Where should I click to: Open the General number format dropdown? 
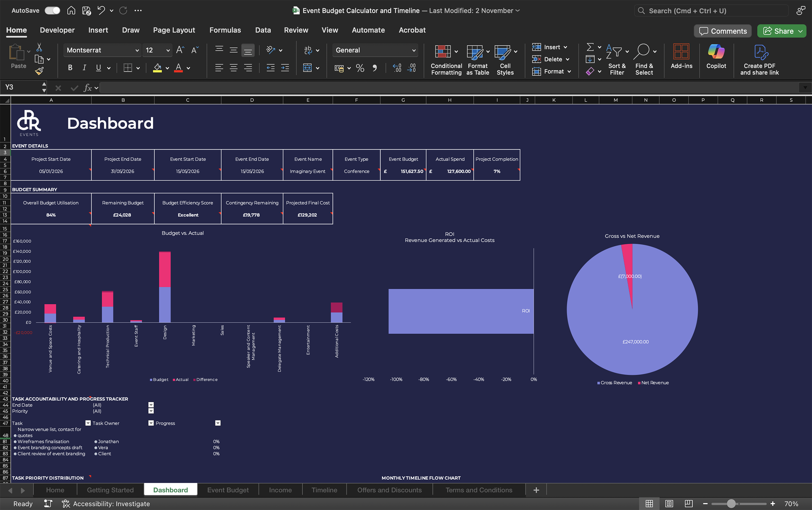tap(413, 50)
